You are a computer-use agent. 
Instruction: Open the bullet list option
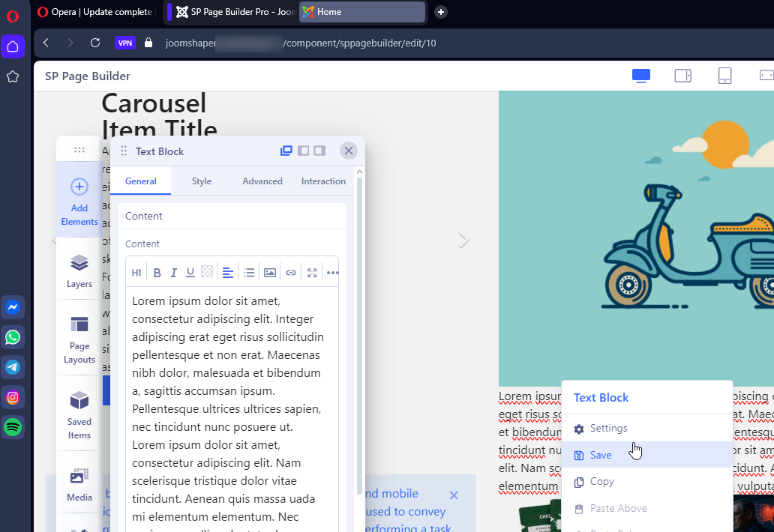[249, 273]
